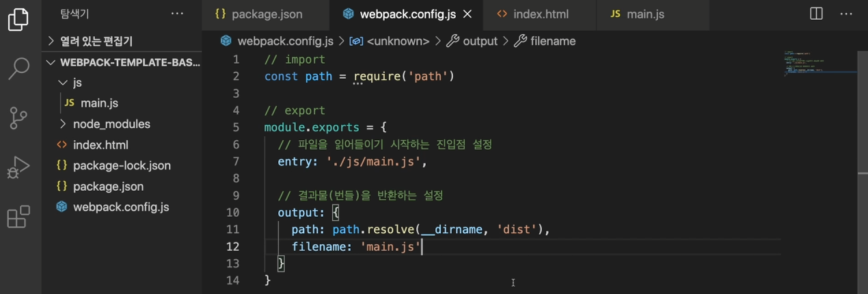The image size is (868, 294).
Task: Switch to the index.html tab
Action: [539, 14]
